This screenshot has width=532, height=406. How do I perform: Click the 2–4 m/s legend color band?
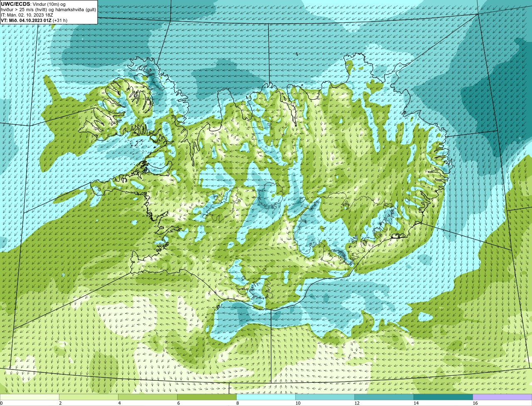click(x=89, y=397)
